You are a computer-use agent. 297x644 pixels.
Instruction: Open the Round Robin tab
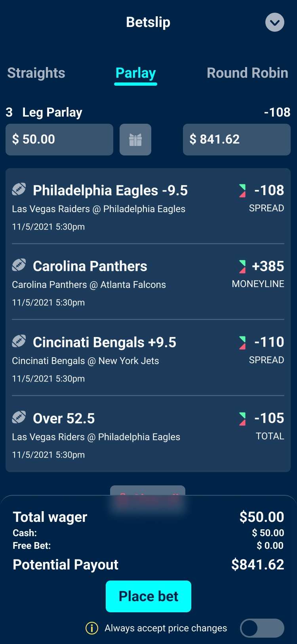(x=247, y=73)
